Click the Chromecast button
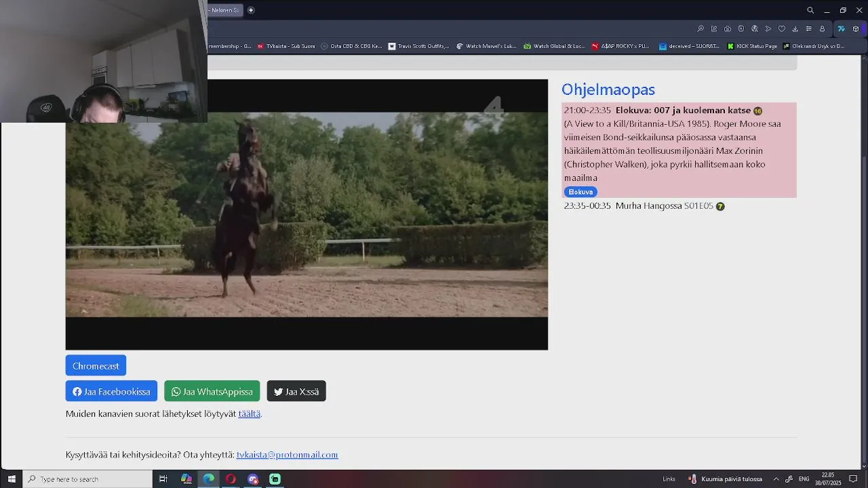This screenshot has width=868, height=488. click(96, 366)
